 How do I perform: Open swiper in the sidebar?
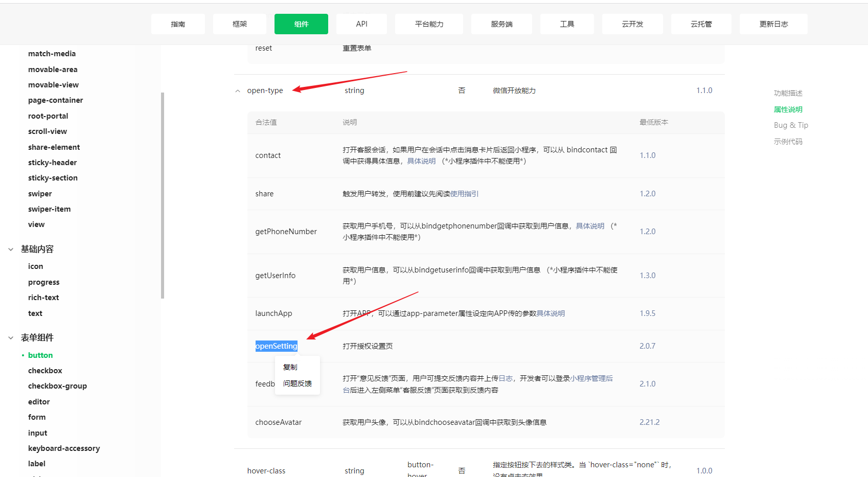[x=40, y=194]
